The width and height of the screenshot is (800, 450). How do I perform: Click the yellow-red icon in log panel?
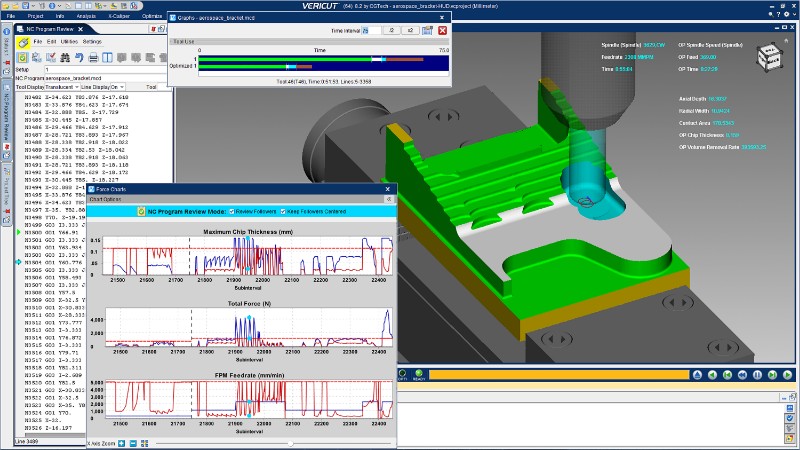790,438
